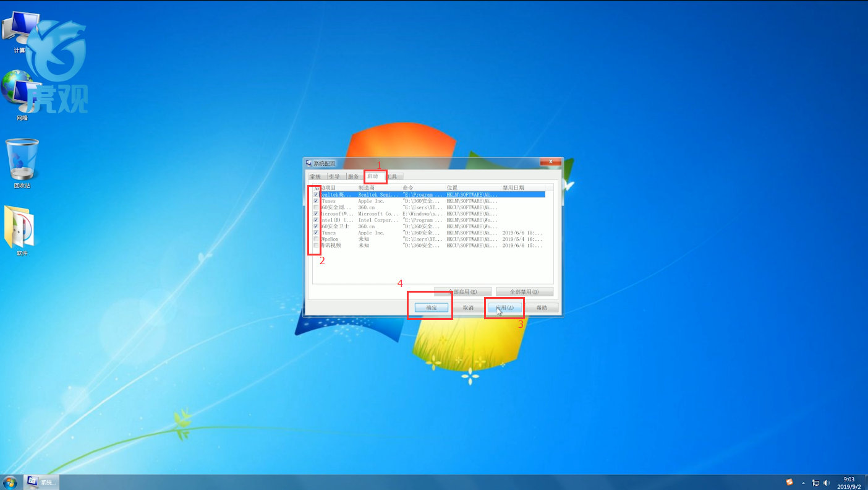Click 未知 in the 腾讯视频 row

point(364,246)
